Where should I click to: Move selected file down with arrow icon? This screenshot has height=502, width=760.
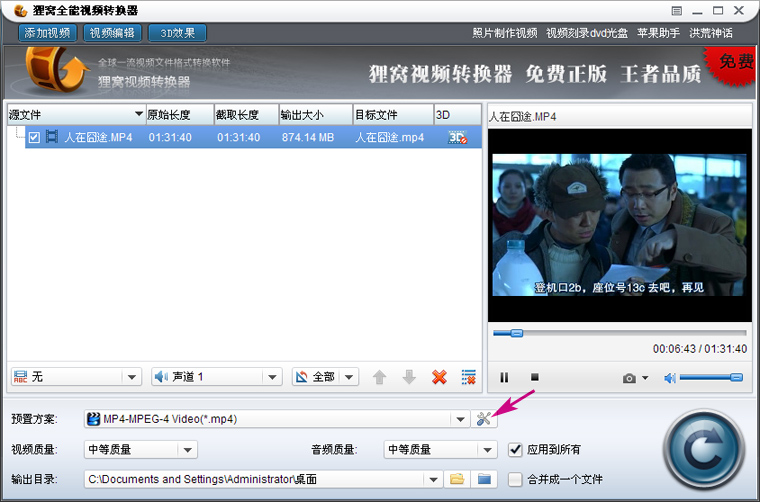coord(410,377)
